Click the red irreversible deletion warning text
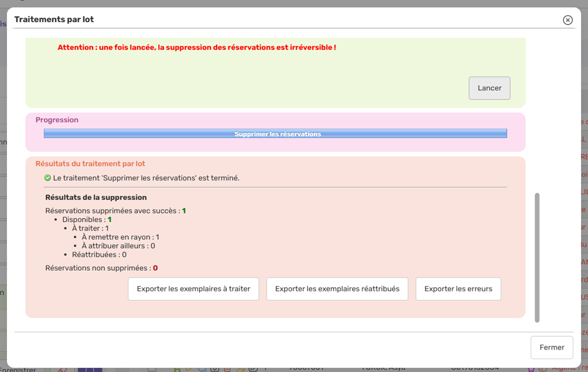 pos(197,47)
